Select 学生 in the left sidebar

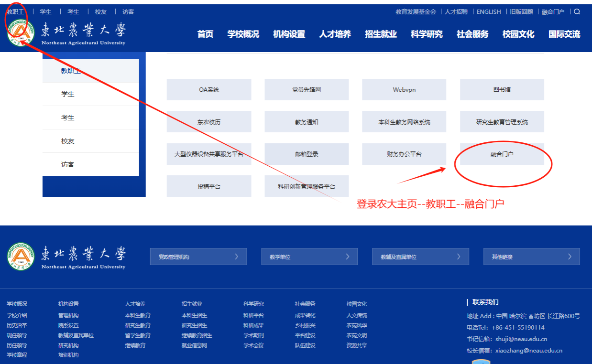click(68, 94)
